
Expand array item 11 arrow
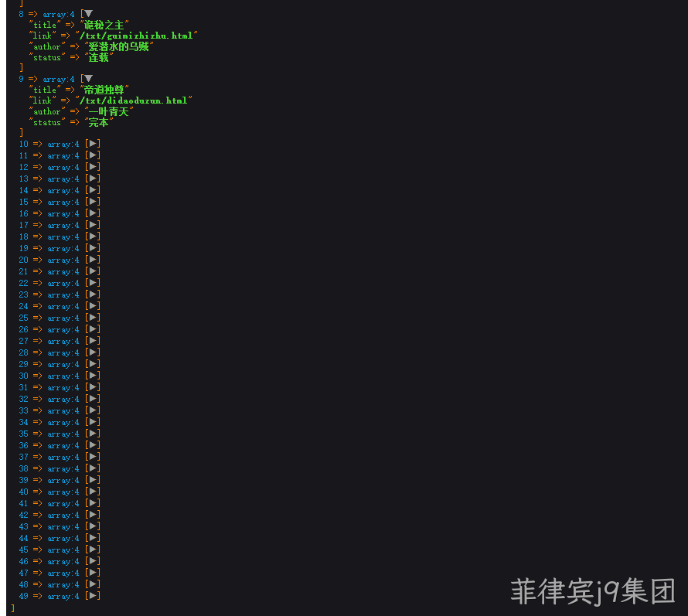pyautogui.click(x=93, y=155)
